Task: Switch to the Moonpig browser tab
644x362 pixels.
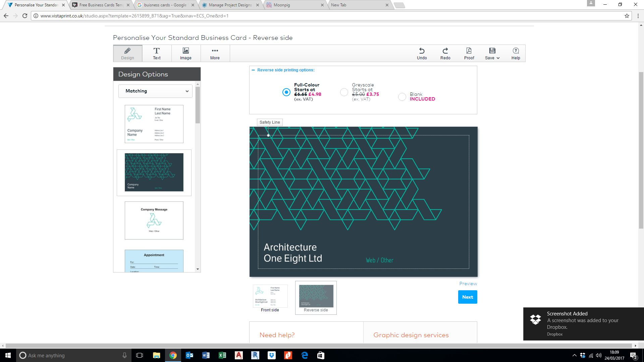Action: [x=282, y=5]
